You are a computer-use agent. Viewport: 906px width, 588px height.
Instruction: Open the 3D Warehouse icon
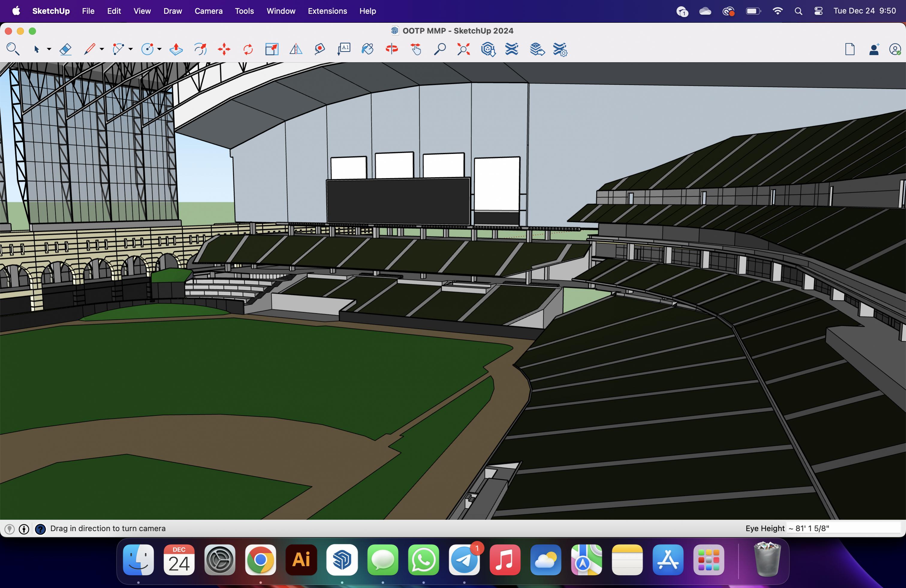coord(488,49)
